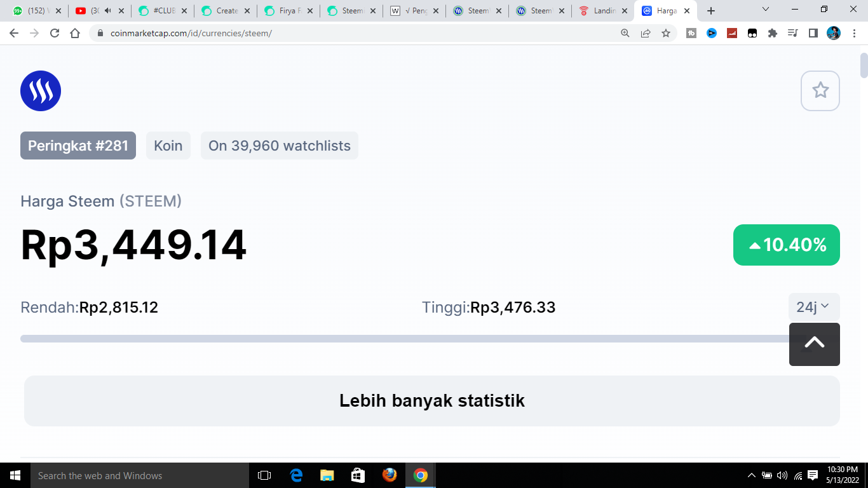Click the Rp3,449.14 price text
Screen dimensions: 868x488
(133, 245)
